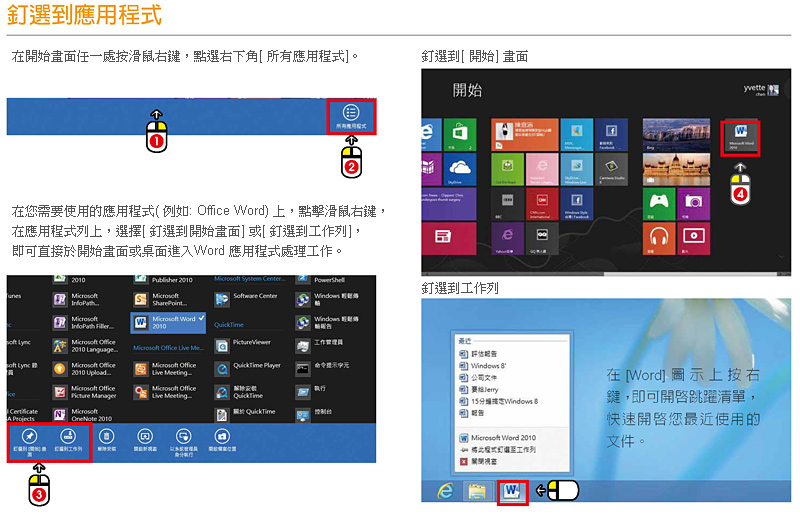
Task: Open the orange Music headphones tile
Action: [659, 238]
